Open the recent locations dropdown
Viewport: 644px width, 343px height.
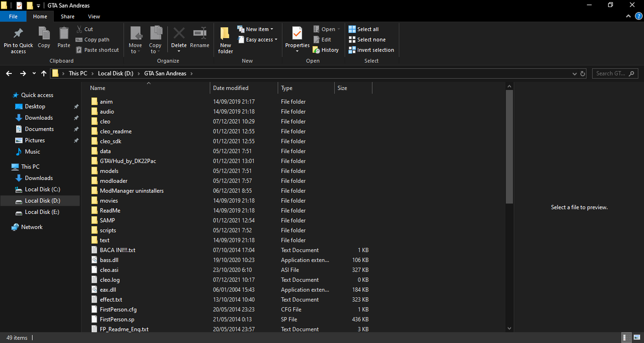(x=34, y=73)
